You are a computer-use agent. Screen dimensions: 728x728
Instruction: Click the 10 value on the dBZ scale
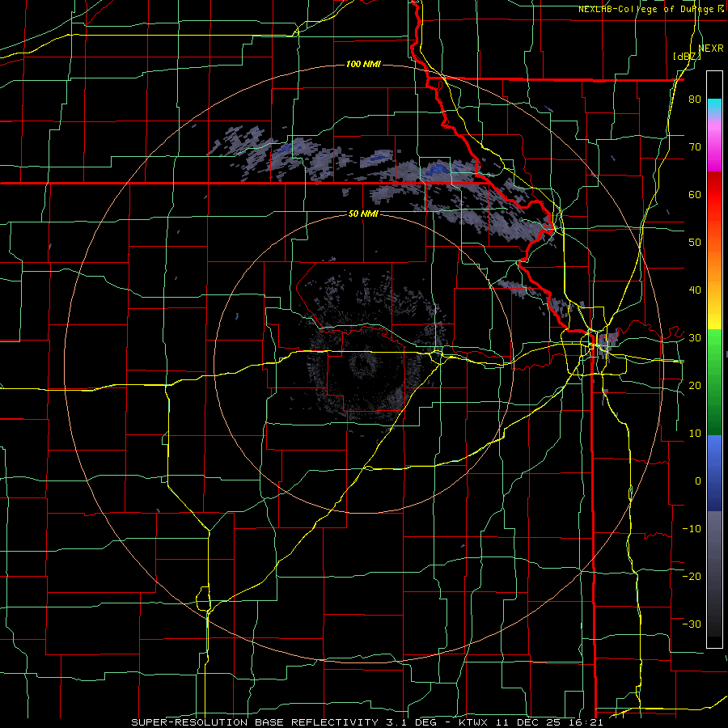(x=695, y=434)
